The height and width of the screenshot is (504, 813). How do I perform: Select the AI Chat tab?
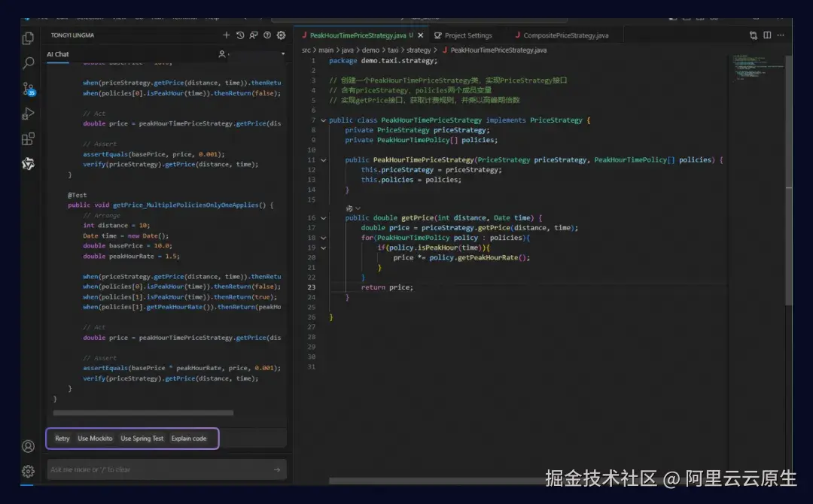[57, 54]
